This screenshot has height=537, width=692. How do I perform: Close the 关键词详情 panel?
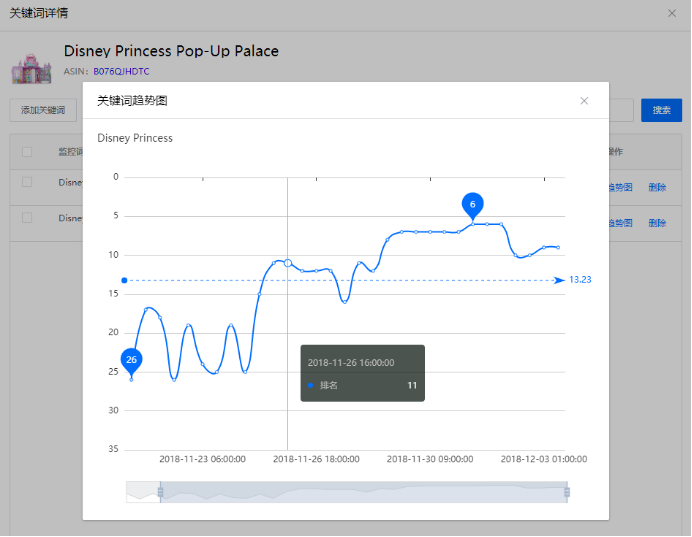coord(671,13)
